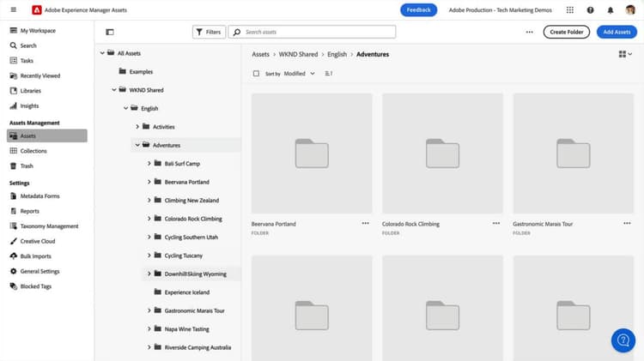Expand the Bali Surf Camp chevron
The width and height of the screenshot is (644, 361).
149,163
